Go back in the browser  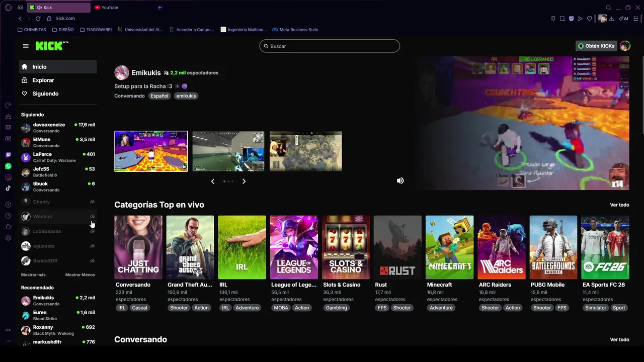[x=20, y=19]
